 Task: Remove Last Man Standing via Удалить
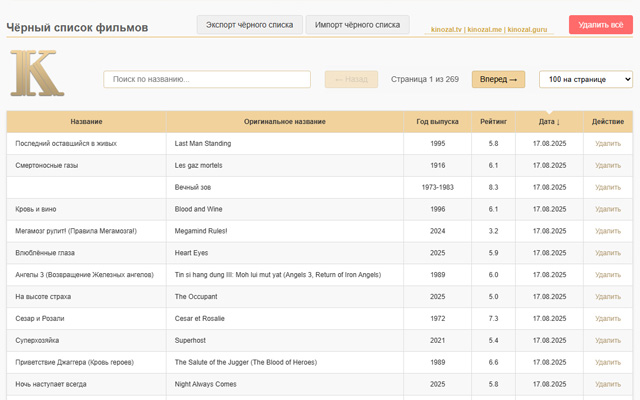click(608, 144)
